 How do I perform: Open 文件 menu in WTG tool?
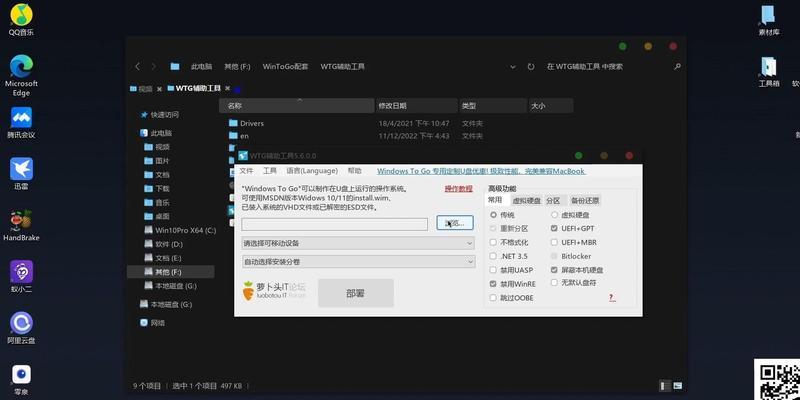(x=246, y=171)
